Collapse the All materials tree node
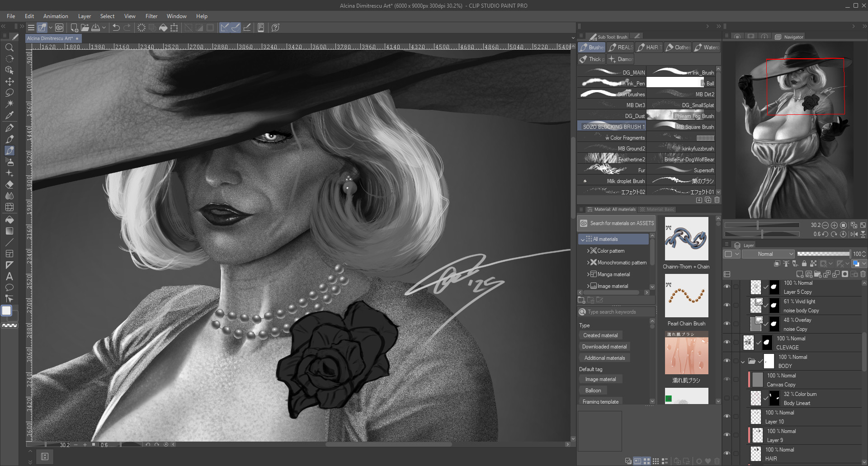Screen dimensions: 868x466 point(583,240)
